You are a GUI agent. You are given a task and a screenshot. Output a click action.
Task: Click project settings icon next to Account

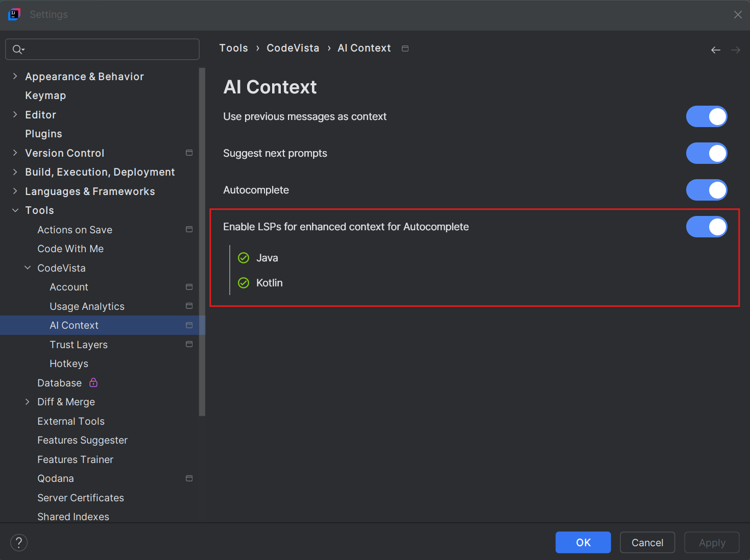[x=189, y=287]
